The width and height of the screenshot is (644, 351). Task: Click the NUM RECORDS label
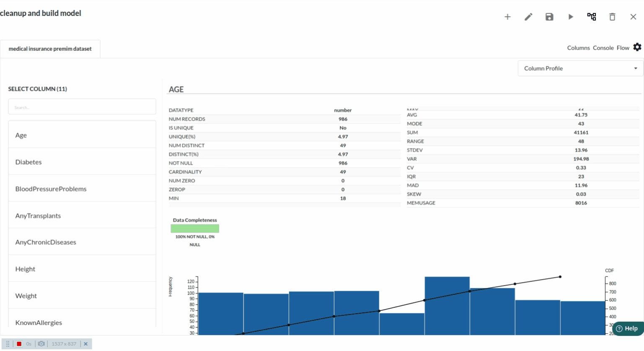[187, 119]
